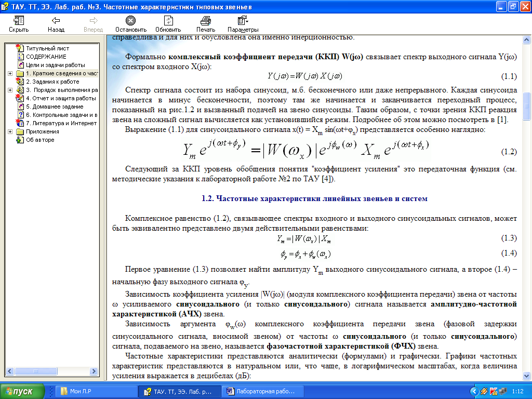Open the Об авторе topic
532x399 pixels.
[40, 140]
